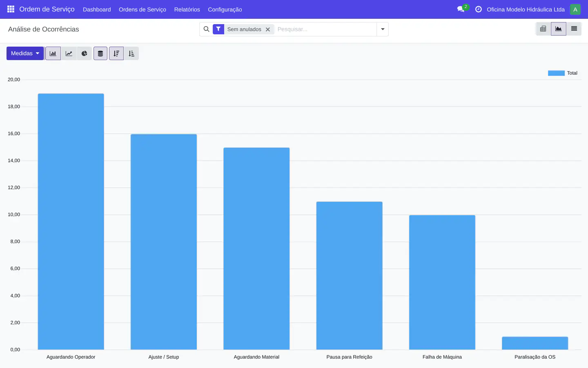The height and width of the screenshot is (368, 588).
Task: Toggle the Total legend color swatch
Action: point(556,73)
